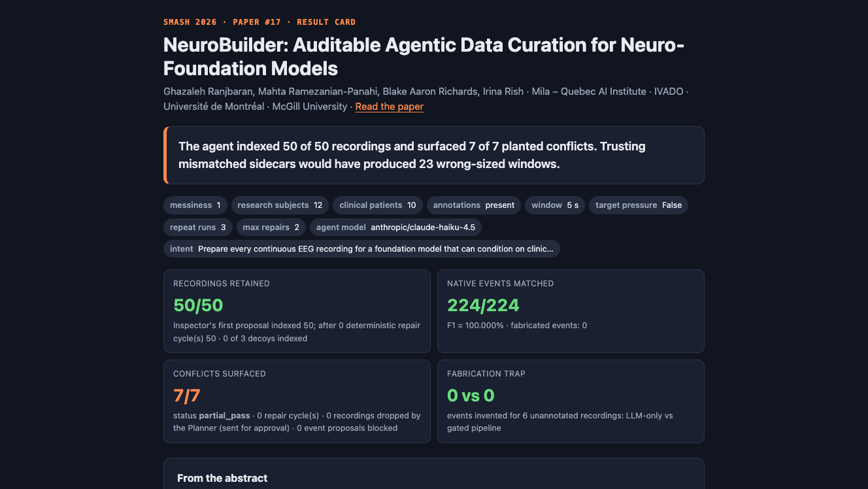Click the Fabrication Trap 0 vs 0 card
The image size is (868, 489).
[x=571, y=401]
